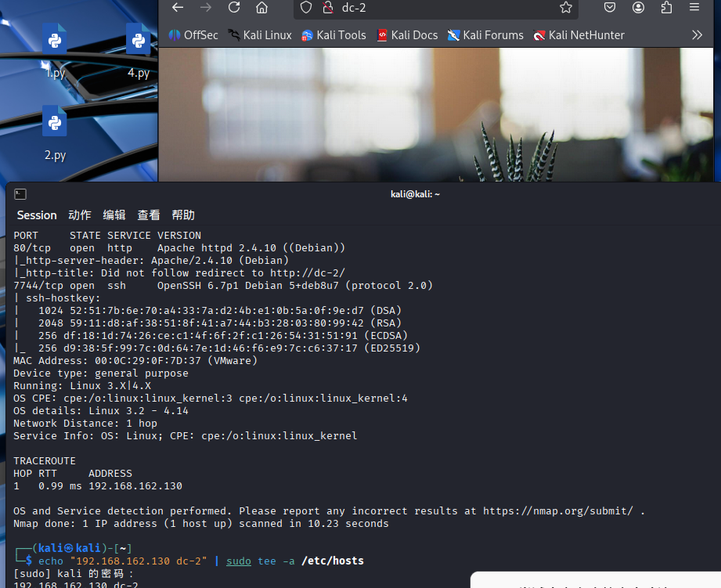Select the 2.py desktop file
This screenshot has width=721, height=588.
coord(55,133)
